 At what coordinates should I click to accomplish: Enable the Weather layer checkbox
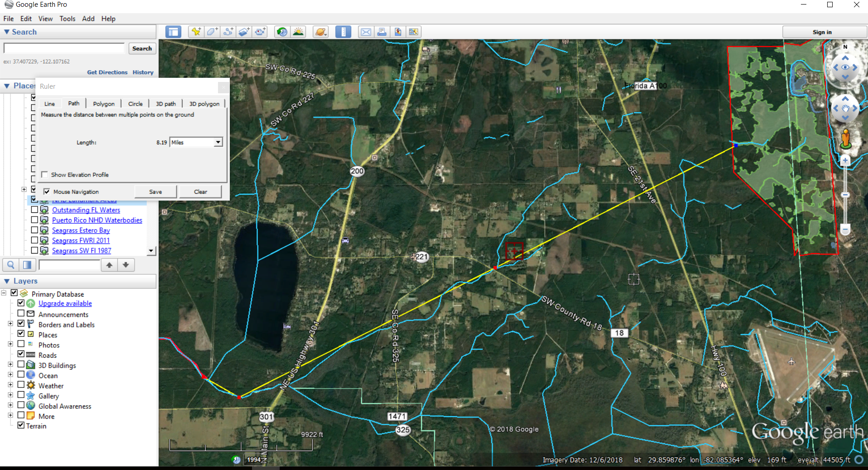click(21, 384)
